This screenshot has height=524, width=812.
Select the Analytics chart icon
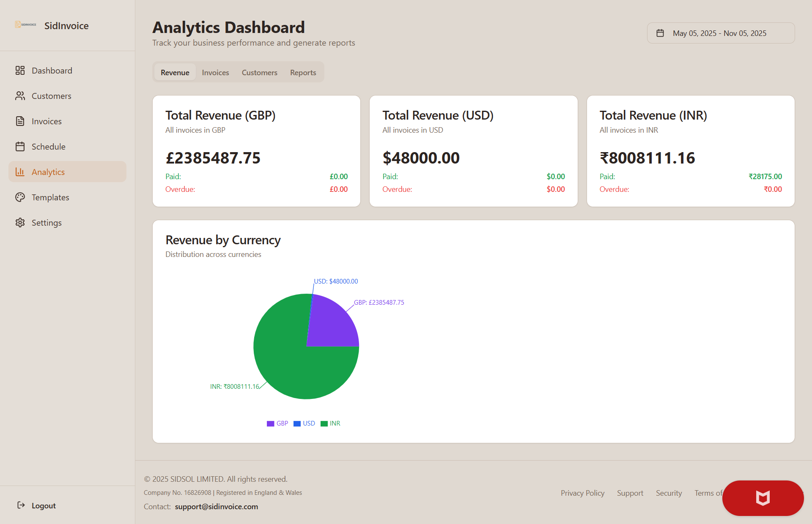point(20,172)
